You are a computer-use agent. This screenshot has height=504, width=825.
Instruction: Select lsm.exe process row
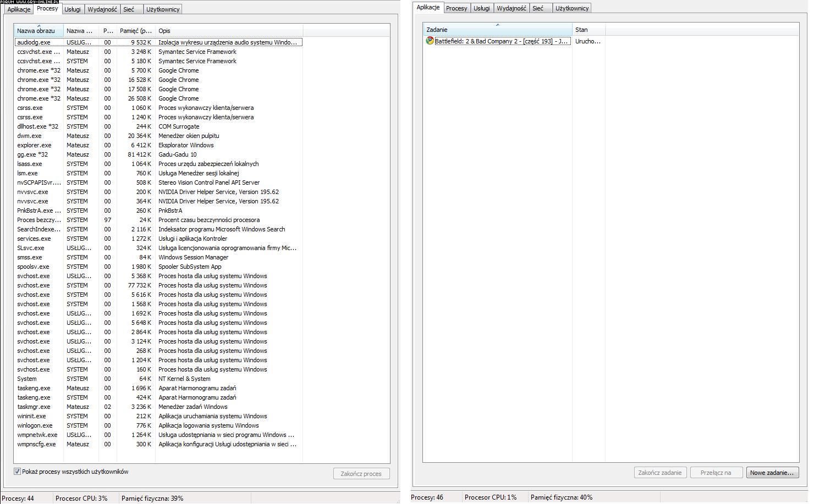click(158, 173)
